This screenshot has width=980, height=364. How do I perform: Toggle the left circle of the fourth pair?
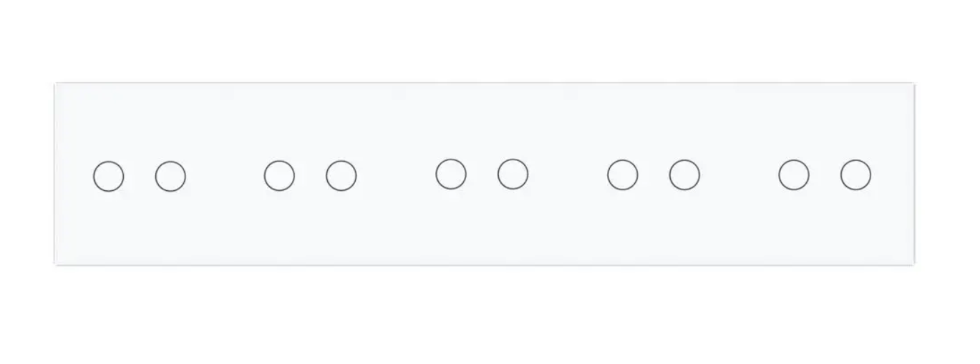pos(623,175)
